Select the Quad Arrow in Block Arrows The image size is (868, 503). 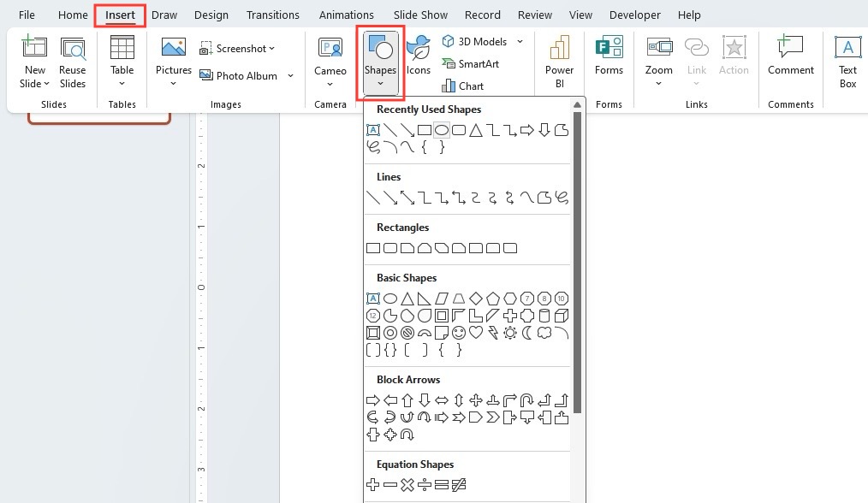(x=476, y=400)
